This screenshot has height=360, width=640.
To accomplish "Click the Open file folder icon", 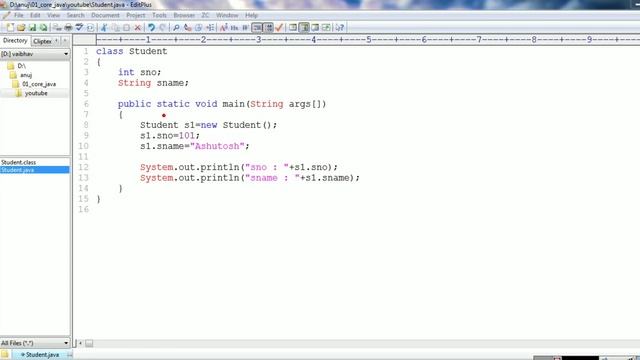I will [21, 27].
